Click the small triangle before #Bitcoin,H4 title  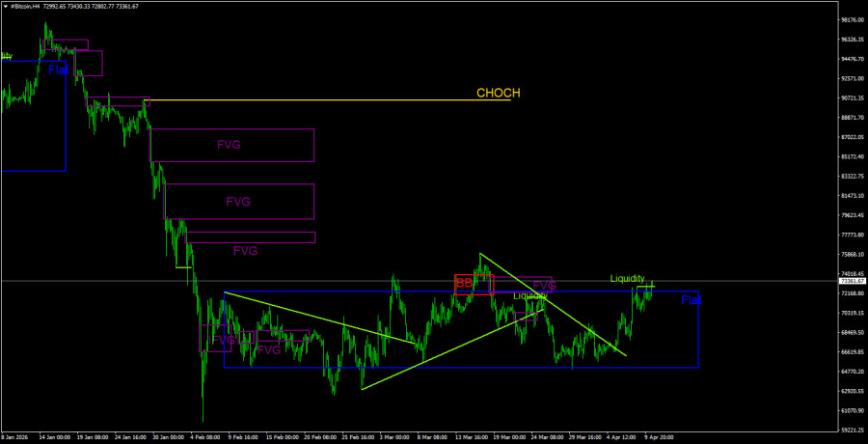pyautogui.click(x=5, y=6)
